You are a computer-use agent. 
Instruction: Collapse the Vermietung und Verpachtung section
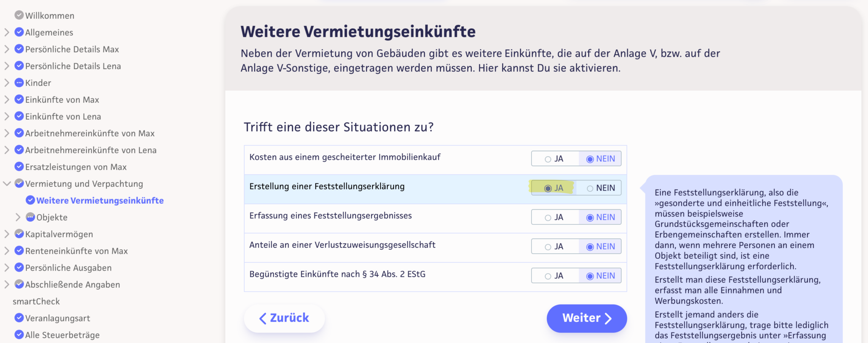click(x=7, y=184)
